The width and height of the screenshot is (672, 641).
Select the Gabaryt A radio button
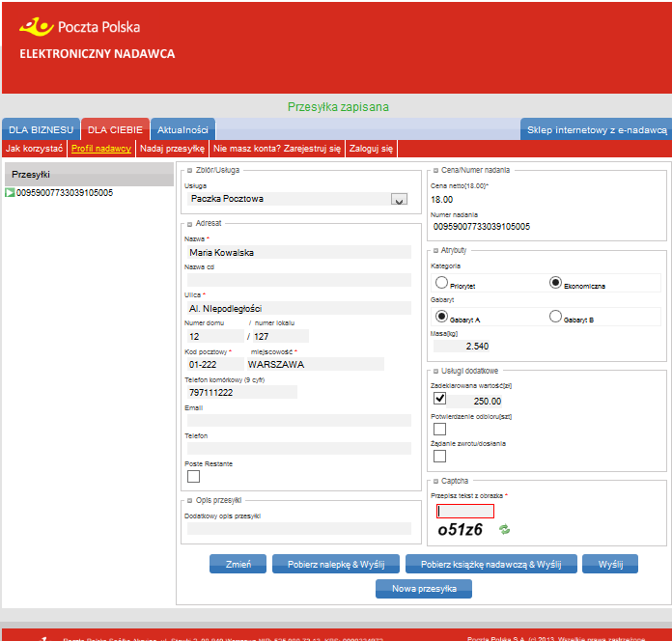coord(441,317)
